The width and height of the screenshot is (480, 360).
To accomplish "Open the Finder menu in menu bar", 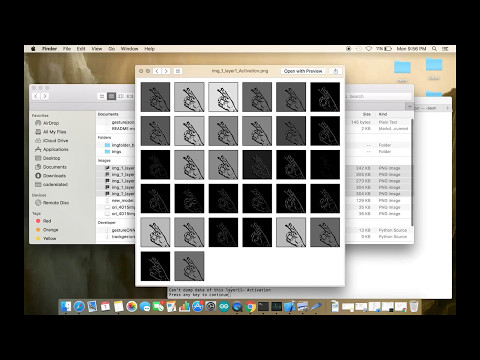I will click(49, 49).
